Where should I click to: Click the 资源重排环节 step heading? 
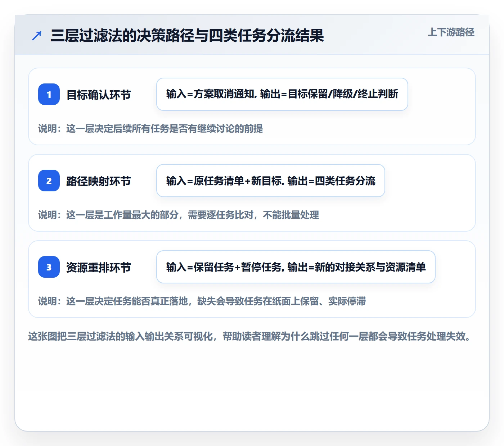click(99, 267)
